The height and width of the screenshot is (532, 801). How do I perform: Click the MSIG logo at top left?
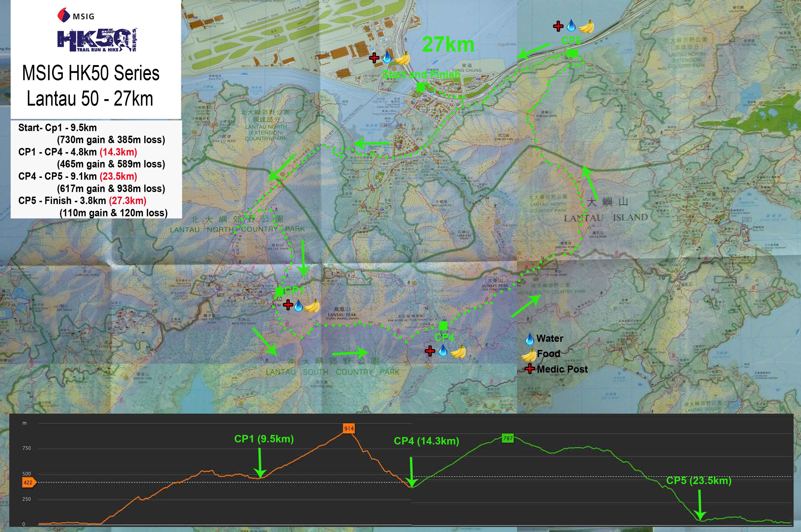click(x=76, y=16)
